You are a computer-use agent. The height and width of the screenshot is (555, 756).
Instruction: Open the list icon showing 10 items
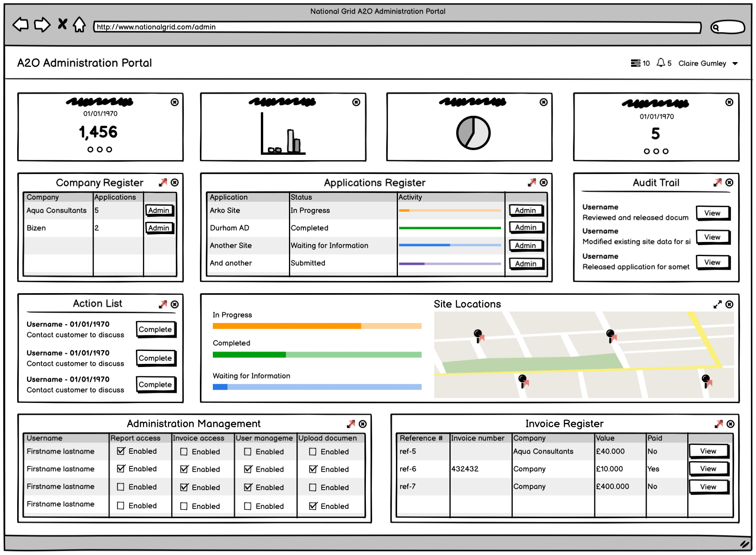pos(635,63)
